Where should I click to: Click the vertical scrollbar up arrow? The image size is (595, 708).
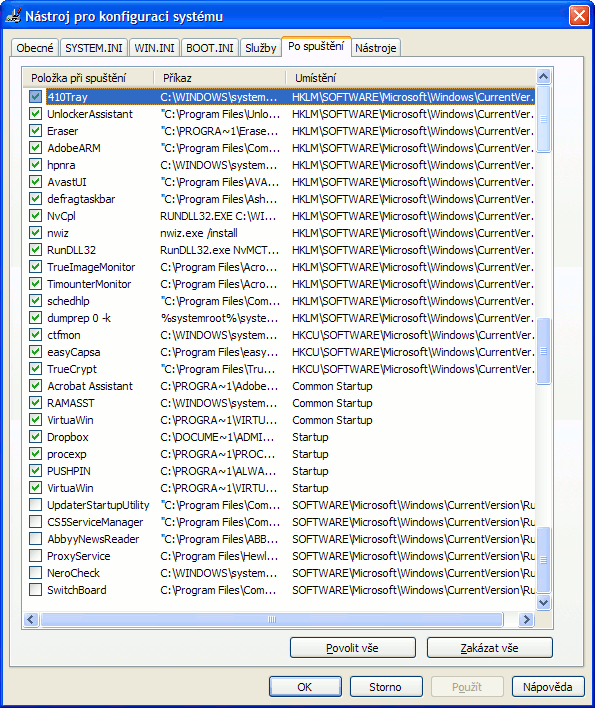click(544, 77)
